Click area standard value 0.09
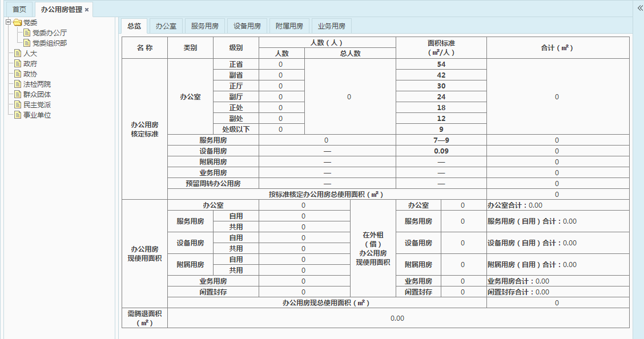The width and height of the screenshot is (644, 339). 441,151
